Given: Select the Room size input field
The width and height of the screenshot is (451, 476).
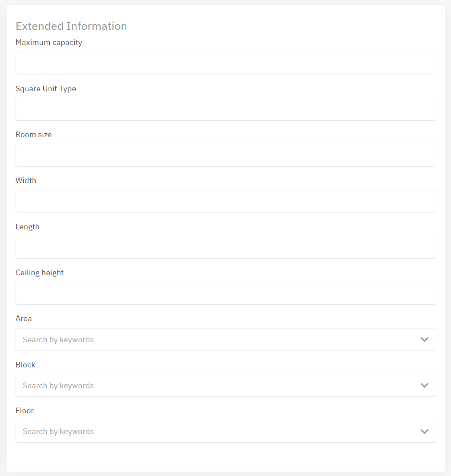Looking at the screenshot, I should click(x=226, y=155).
